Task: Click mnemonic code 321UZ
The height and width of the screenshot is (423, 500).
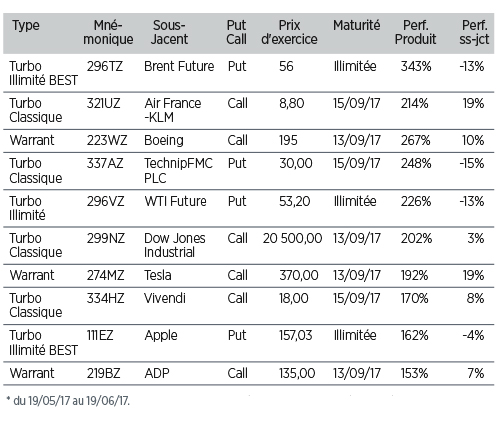Action: pyautogui.click(x=104, y=103)
